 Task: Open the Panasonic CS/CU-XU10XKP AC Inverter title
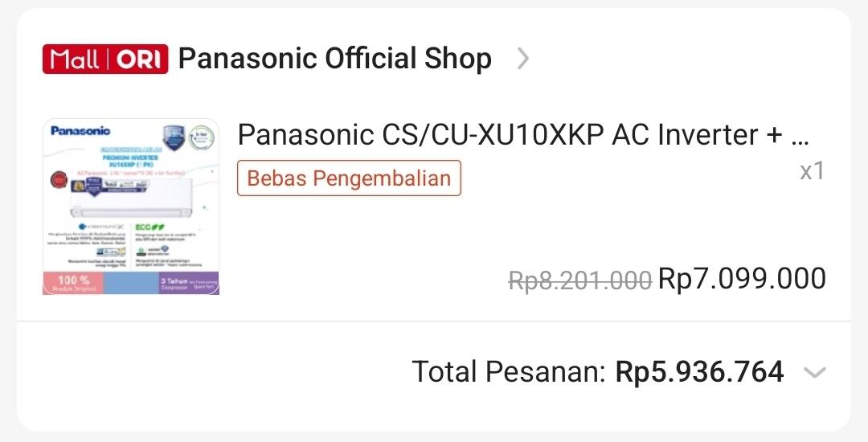click(x=522, y=135)
